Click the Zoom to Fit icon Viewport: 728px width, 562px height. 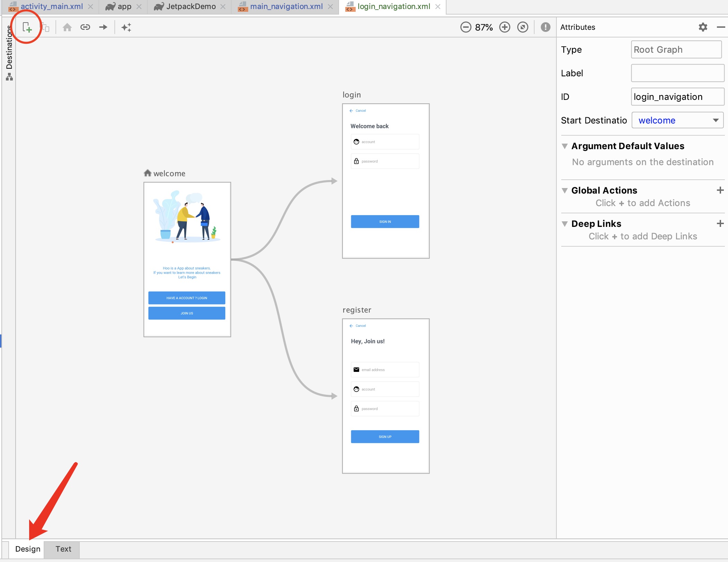(523, 27)
